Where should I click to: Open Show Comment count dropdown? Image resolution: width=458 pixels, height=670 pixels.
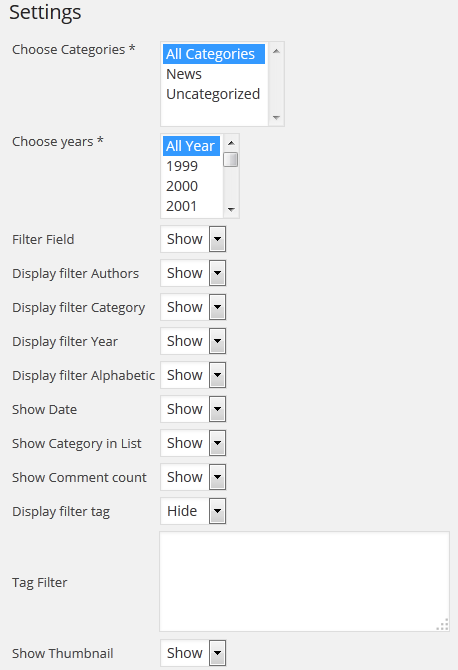click(193, 477)
